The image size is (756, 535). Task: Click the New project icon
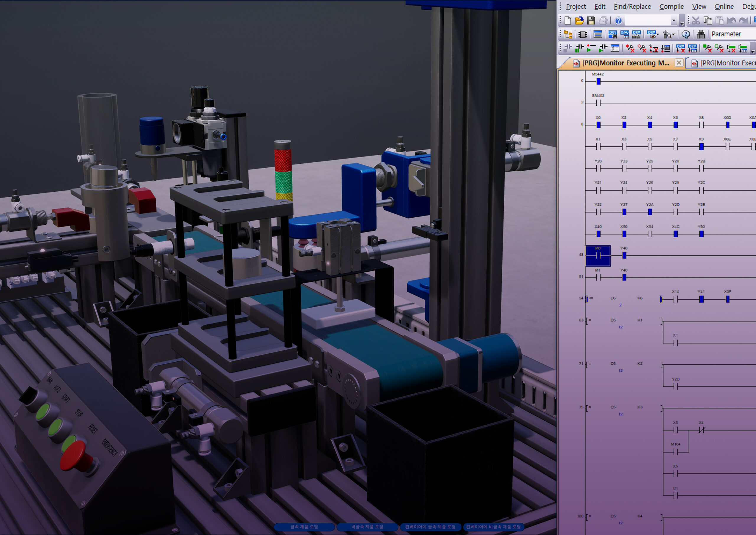[568, 20]
